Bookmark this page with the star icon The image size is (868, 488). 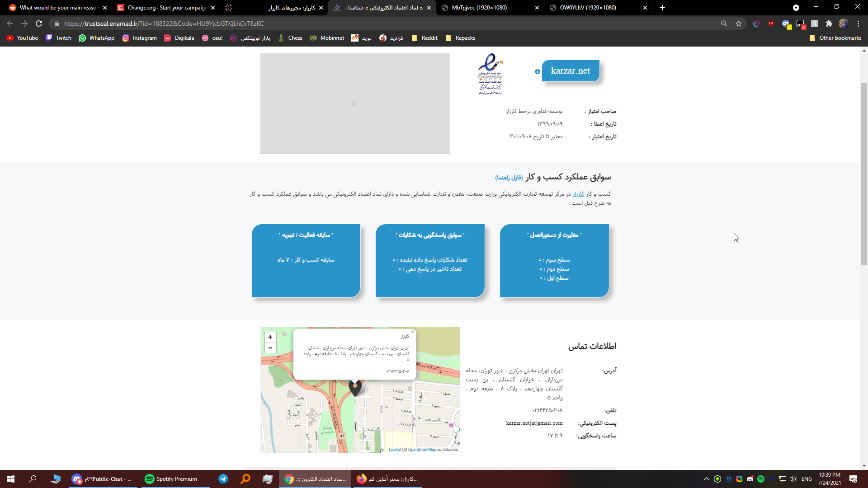(739, 23)
